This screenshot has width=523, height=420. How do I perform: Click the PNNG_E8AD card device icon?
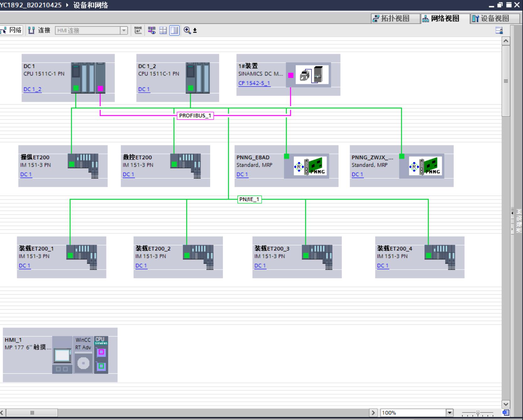point(310,166)
